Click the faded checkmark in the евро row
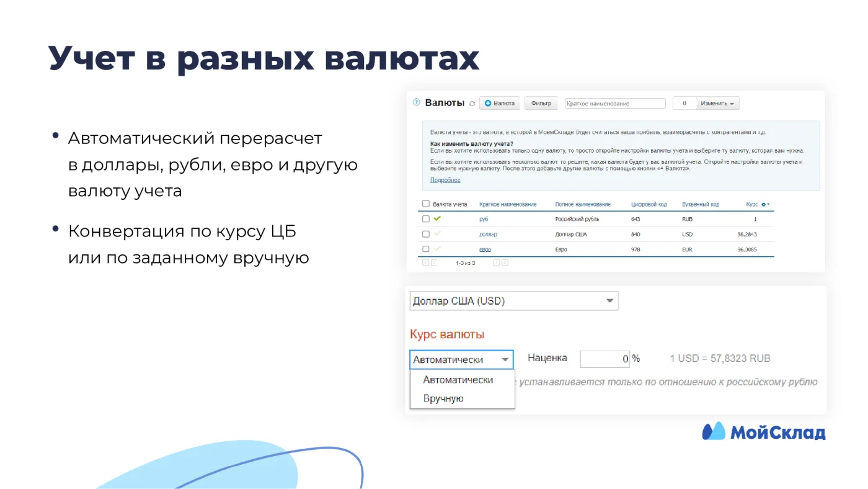This screenshot has height=489, width=868. tap(437, 248)
